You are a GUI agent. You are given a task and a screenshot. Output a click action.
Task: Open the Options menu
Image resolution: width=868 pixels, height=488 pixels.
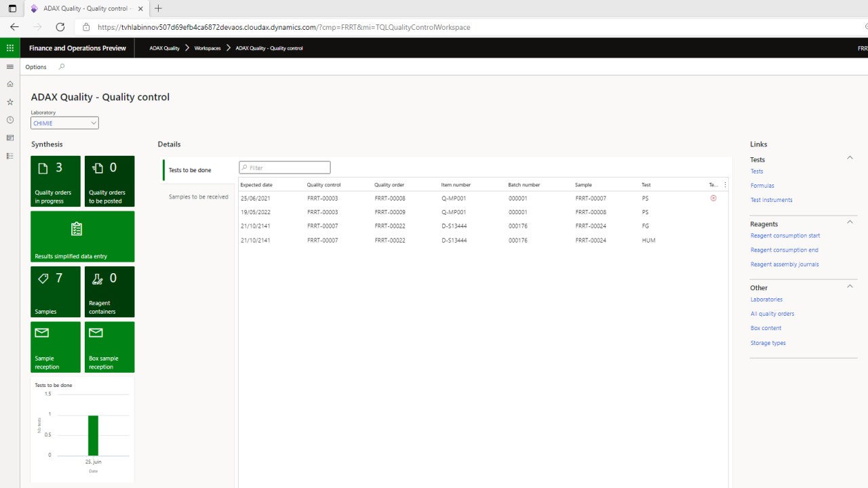(36, 67)
